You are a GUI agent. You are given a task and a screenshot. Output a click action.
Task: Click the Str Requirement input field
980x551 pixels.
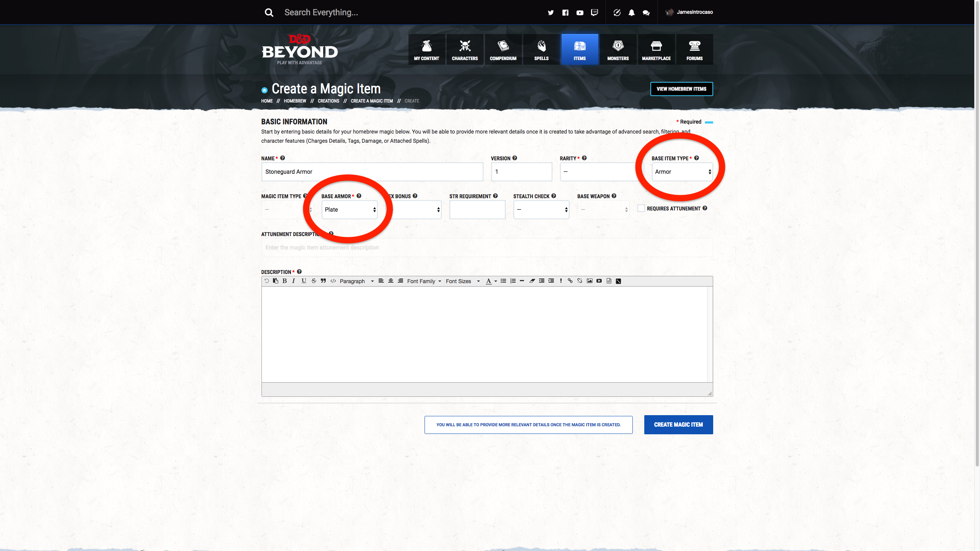477,210
